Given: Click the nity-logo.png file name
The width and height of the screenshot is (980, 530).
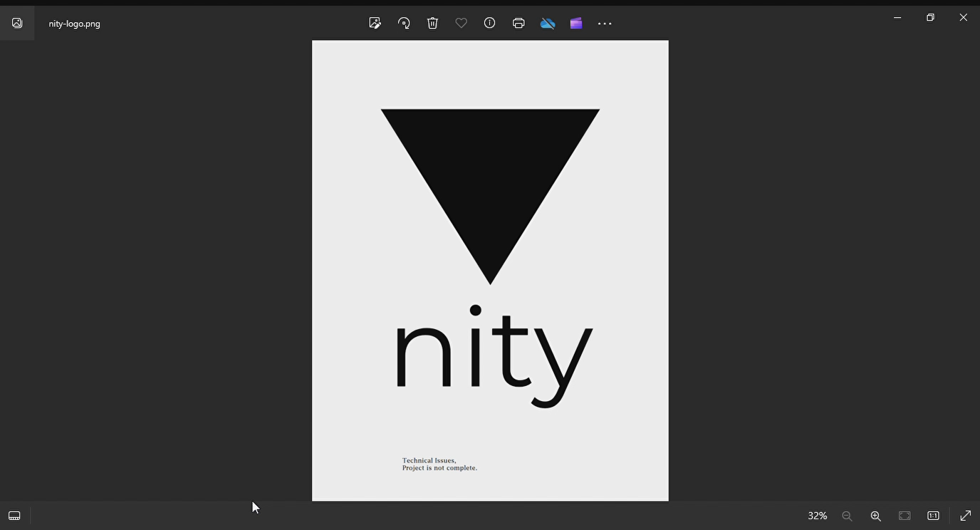Looking at the screenshot, I should tap(75, 24).
